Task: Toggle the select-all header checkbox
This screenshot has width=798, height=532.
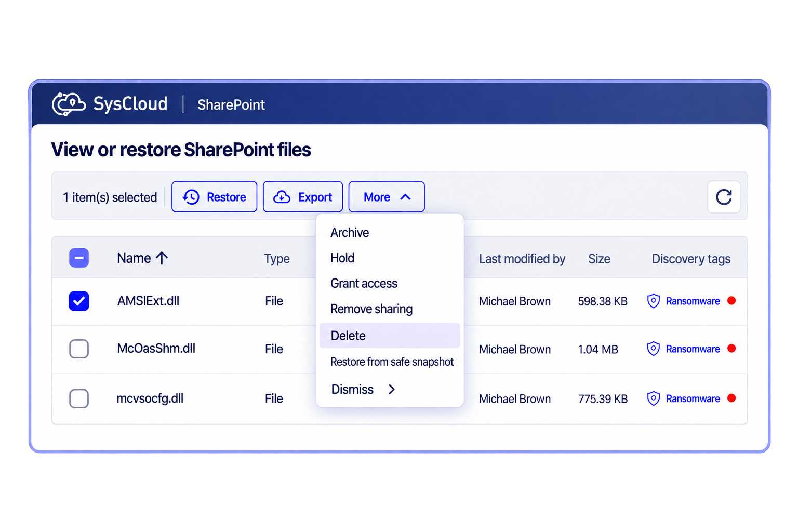Action: click(79, 258)
